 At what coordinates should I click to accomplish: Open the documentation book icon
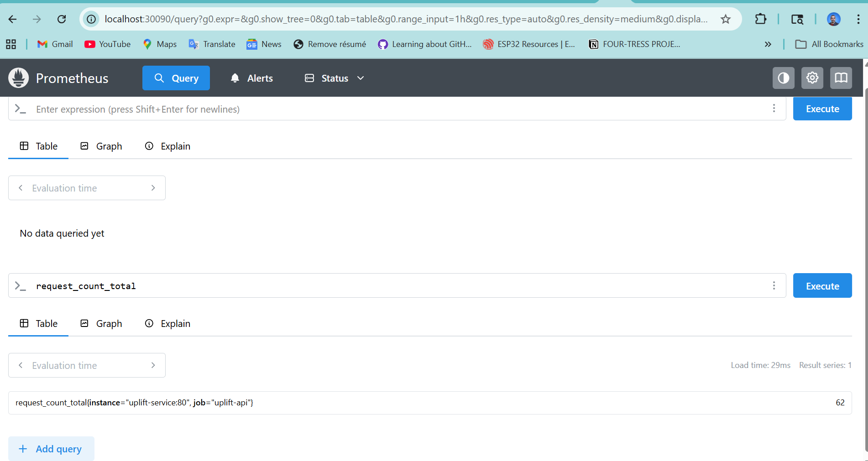[841, 78]
